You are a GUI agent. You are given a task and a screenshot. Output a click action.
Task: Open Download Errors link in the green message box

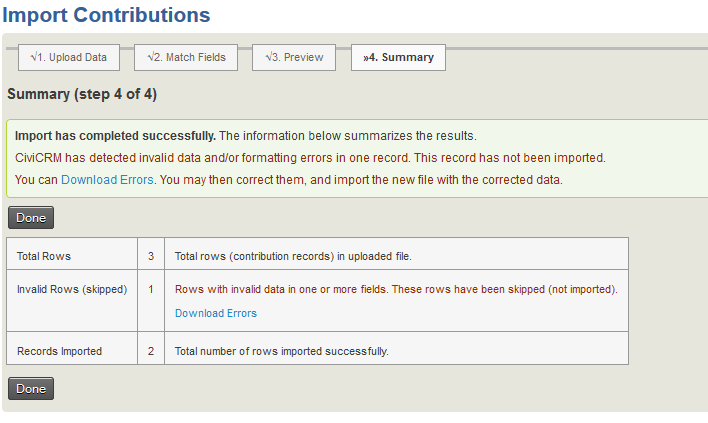pos(107,180)
